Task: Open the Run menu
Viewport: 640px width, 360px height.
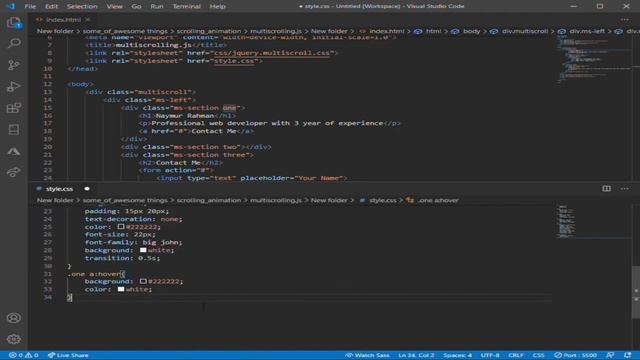Action: tap(157, 6)
